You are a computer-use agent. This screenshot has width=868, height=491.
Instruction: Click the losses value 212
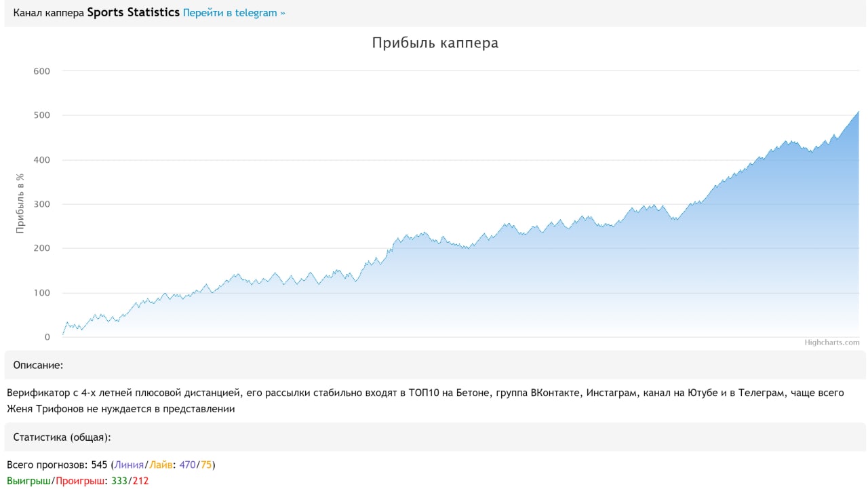point(140,481)
